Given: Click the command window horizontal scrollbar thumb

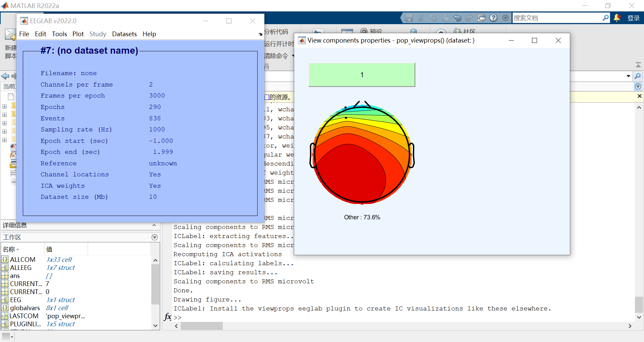Looking at the screenshot, I should pos(202,326).
